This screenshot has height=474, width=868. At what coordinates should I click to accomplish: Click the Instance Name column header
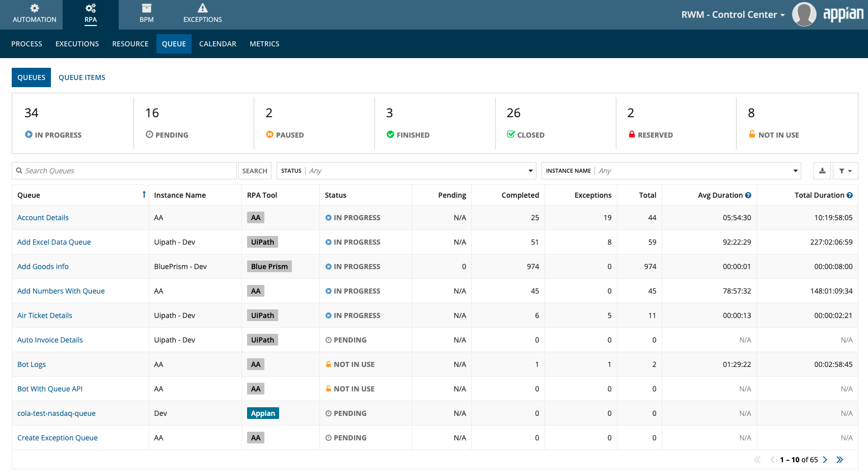point(180,195)
